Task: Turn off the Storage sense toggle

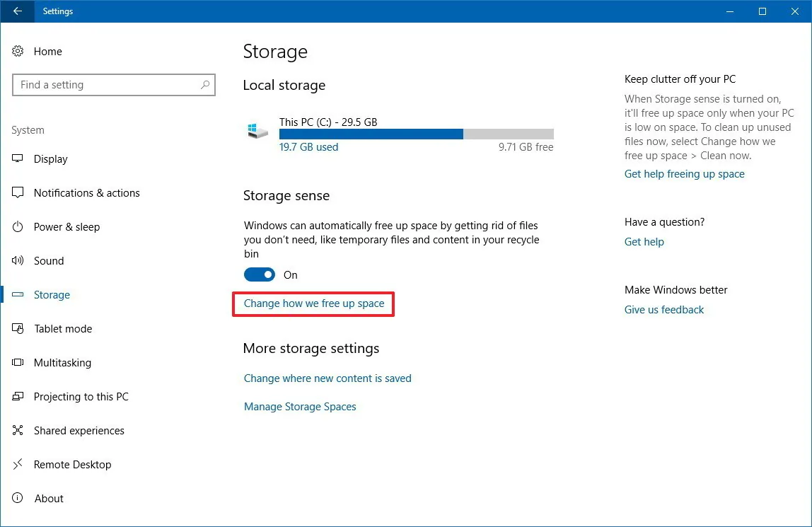Action: (260, 275)
